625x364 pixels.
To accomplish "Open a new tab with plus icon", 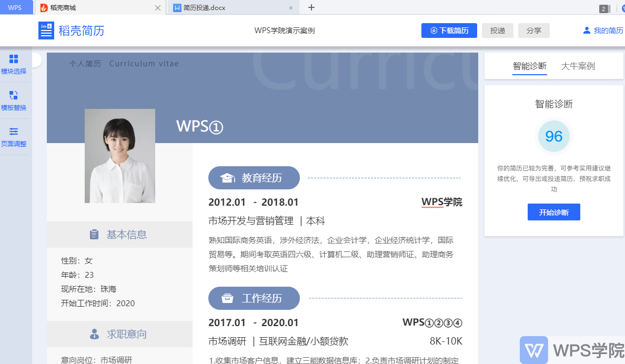I will pos(311,7).
